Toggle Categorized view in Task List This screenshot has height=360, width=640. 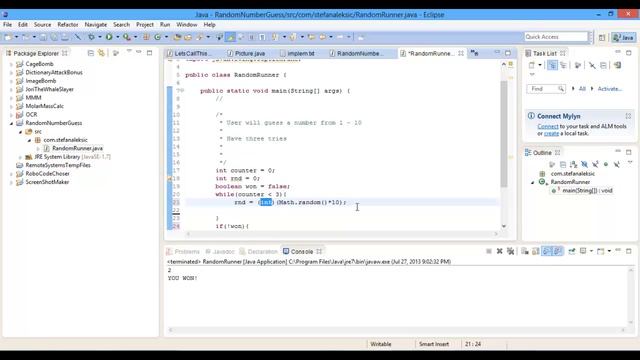pos(552,65)
